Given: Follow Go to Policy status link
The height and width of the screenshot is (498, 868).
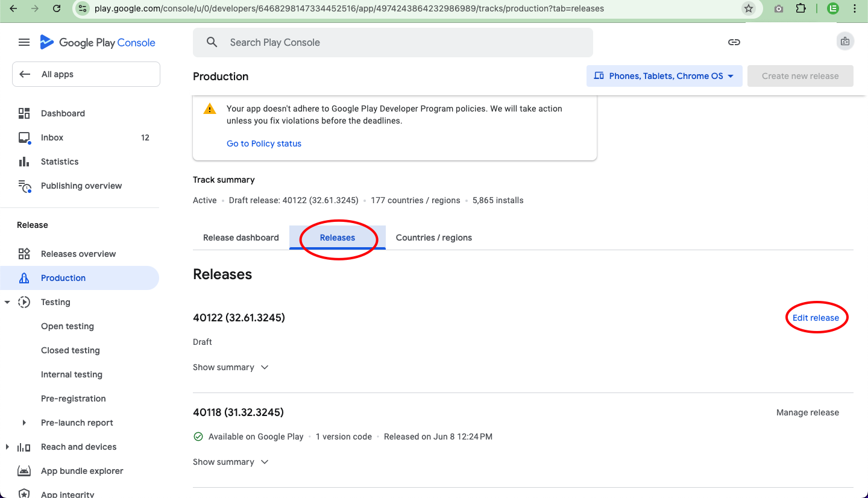Looking at the screenshot, I should [x=264, y=143].
